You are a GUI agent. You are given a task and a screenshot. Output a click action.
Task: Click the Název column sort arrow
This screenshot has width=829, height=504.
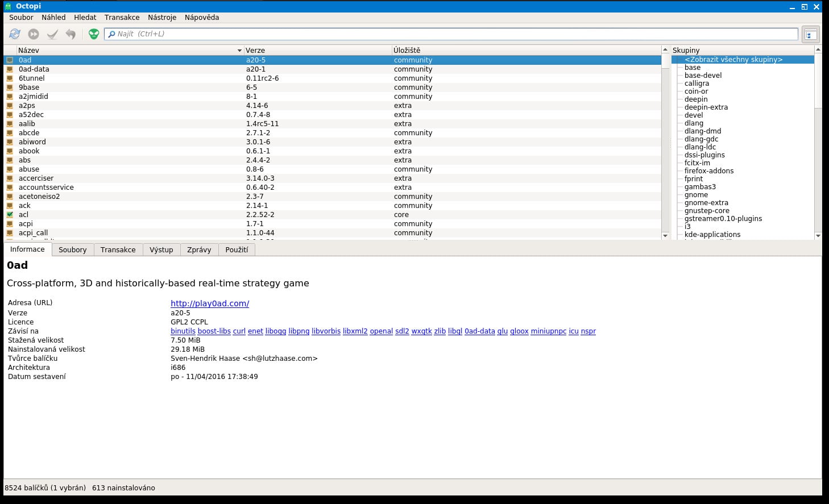point(239,51)
